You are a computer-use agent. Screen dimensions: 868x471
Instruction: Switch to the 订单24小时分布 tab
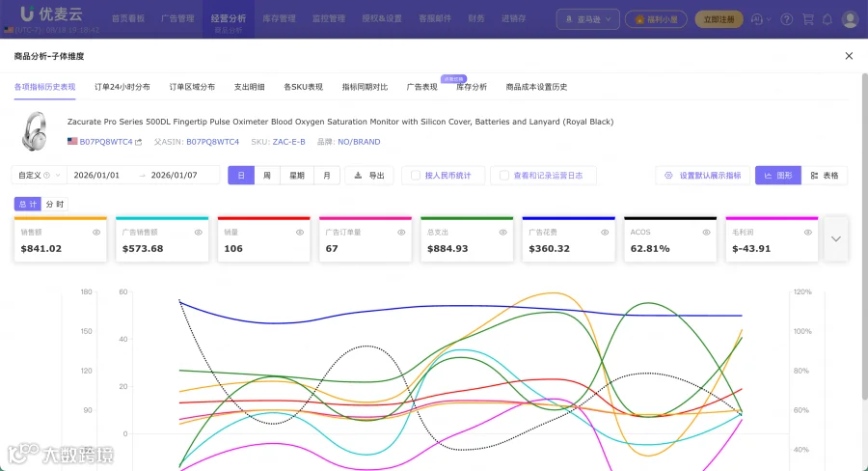[x=122, y=87]
